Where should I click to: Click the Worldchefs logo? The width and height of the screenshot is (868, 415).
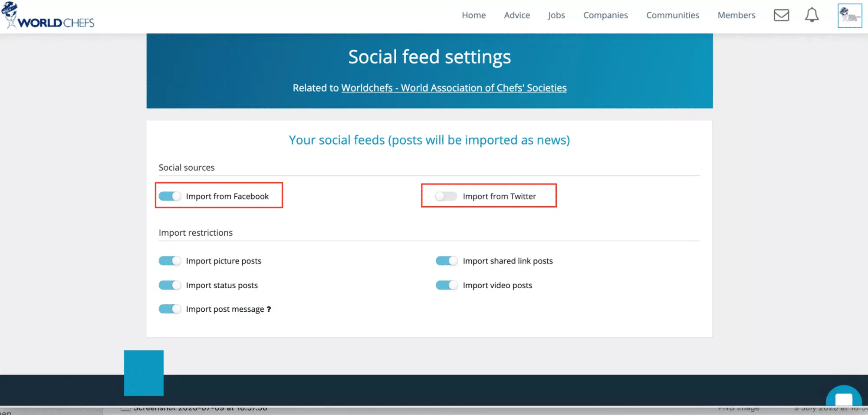tap(48, 16)
